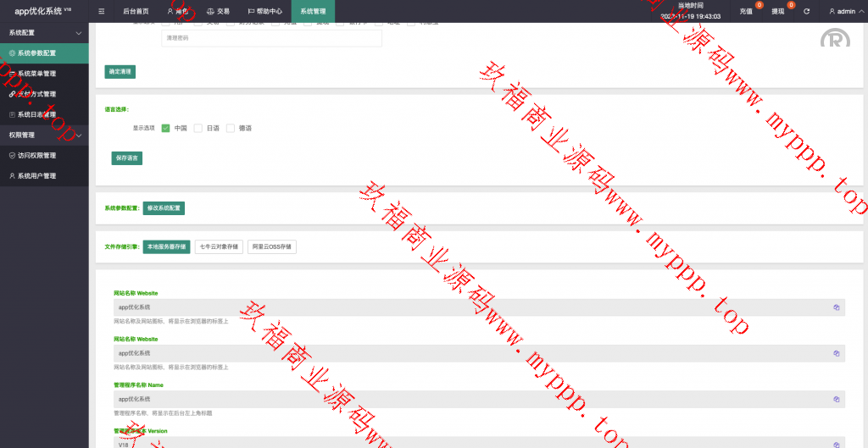
Task: Click the gray R logo icon
Action: (x=835, y=39)
